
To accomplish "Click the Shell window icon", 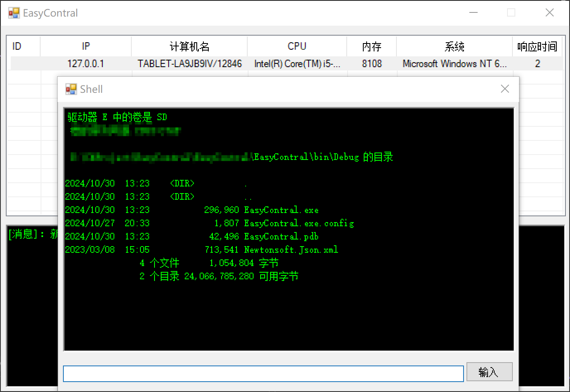I will click(71, 89).
